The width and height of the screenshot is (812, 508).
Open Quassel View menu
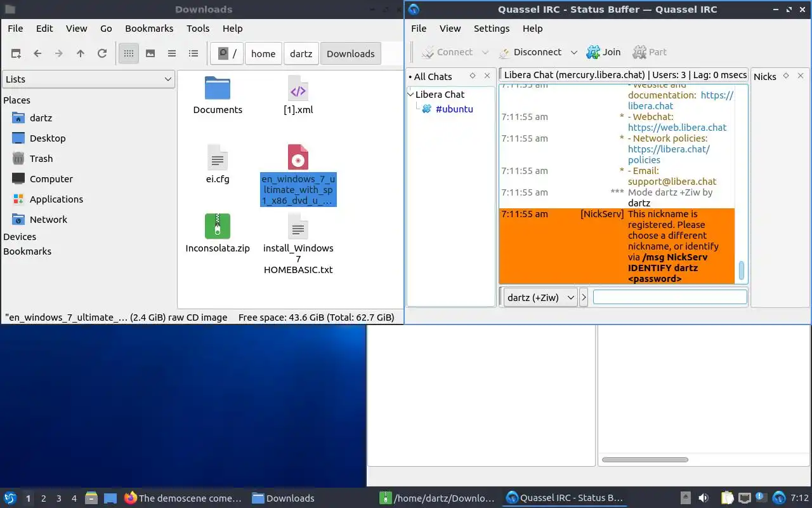450,29
